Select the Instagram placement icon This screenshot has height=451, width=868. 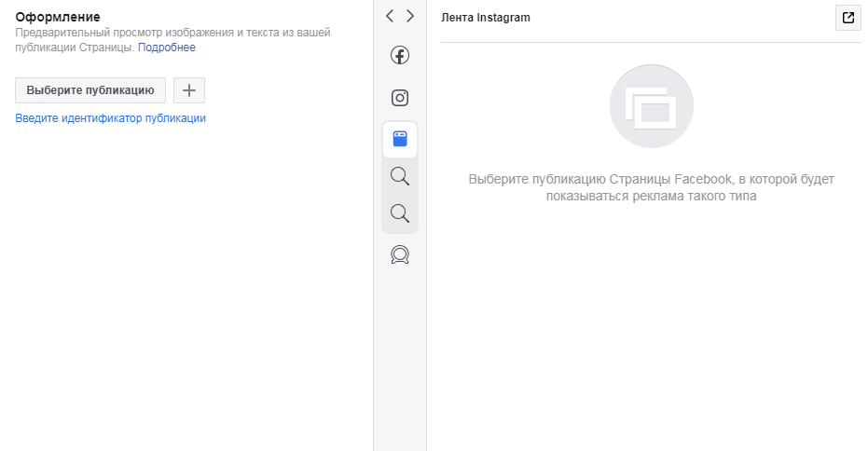coord(400,98)
